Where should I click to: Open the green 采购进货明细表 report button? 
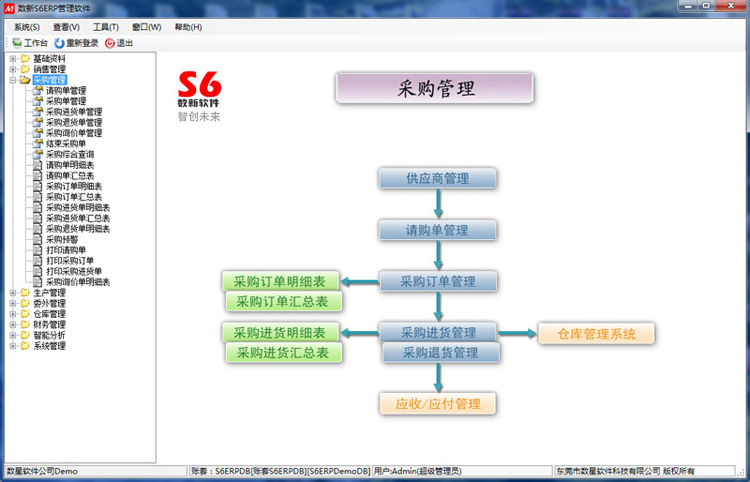280,332
